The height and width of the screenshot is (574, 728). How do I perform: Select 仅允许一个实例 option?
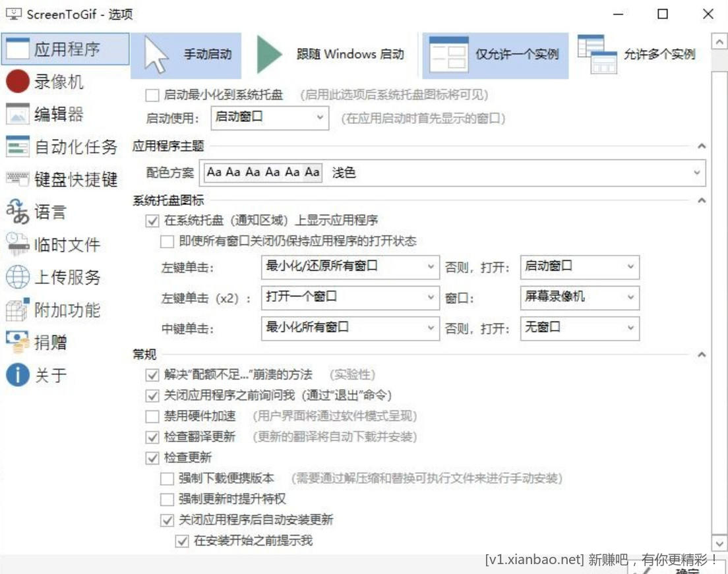tap(495, 55)
